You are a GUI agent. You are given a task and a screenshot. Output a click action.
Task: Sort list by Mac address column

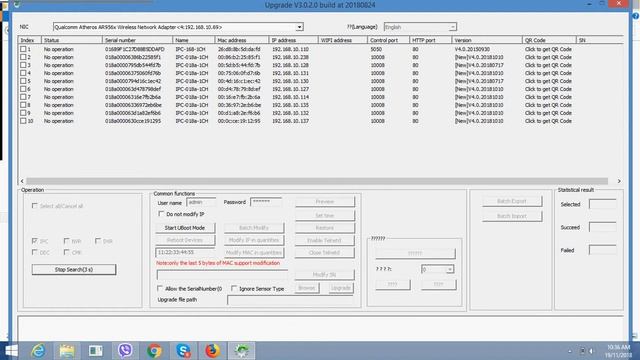(242, 40)
